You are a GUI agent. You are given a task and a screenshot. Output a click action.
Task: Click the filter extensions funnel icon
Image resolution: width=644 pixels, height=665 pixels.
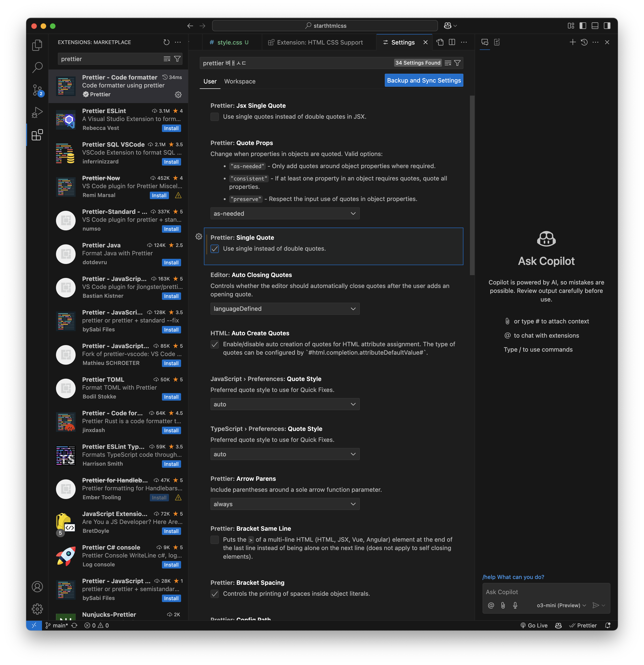click(177, 59)
